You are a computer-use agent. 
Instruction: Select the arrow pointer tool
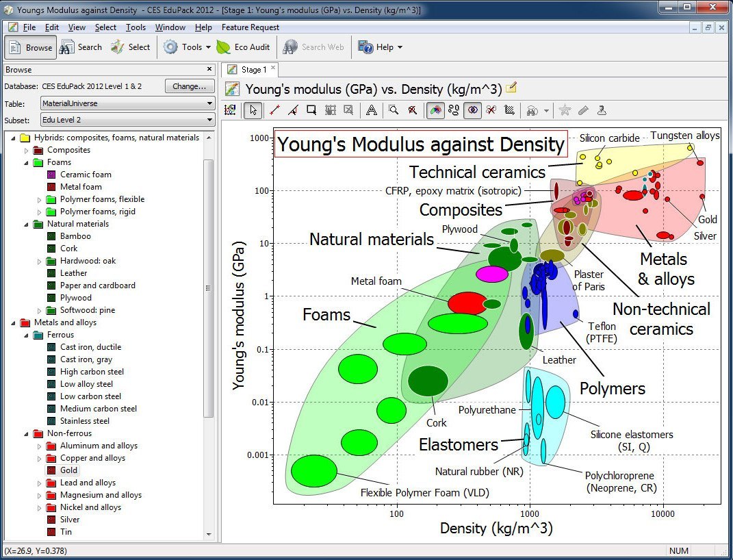tap(253, 110)
